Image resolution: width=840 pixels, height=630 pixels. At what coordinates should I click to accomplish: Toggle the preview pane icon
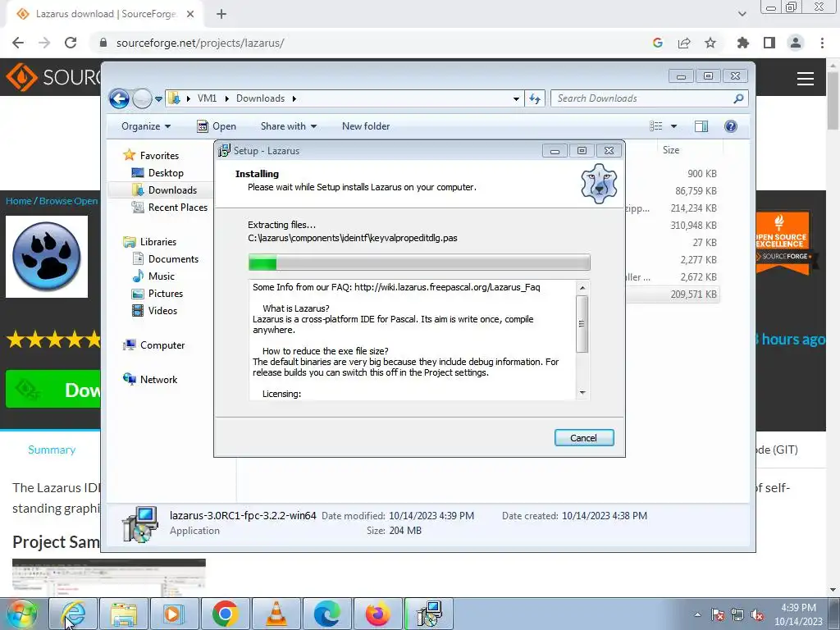[701, 126]
